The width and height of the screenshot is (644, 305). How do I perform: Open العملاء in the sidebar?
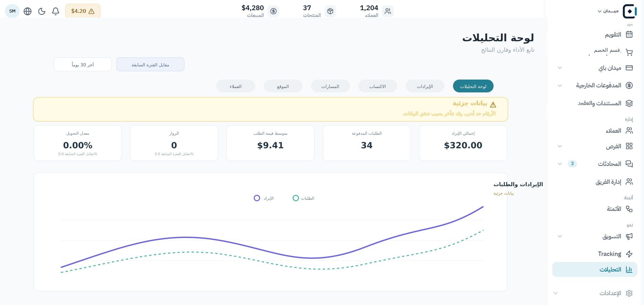(x=595, y=131)
